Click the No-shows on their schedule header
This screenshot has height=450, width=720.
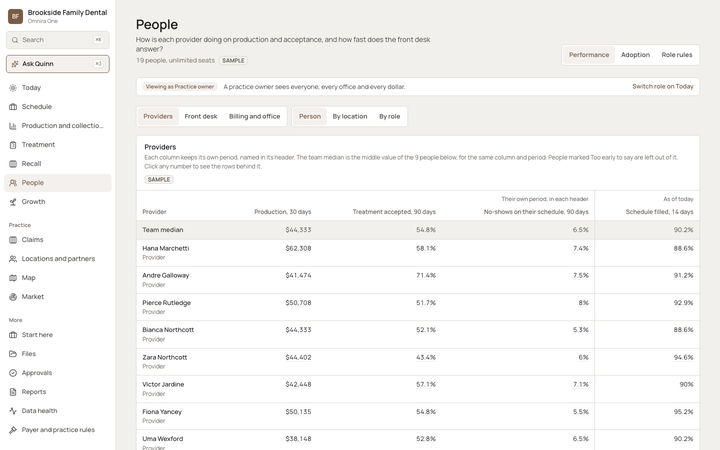[x=536, y=212]
